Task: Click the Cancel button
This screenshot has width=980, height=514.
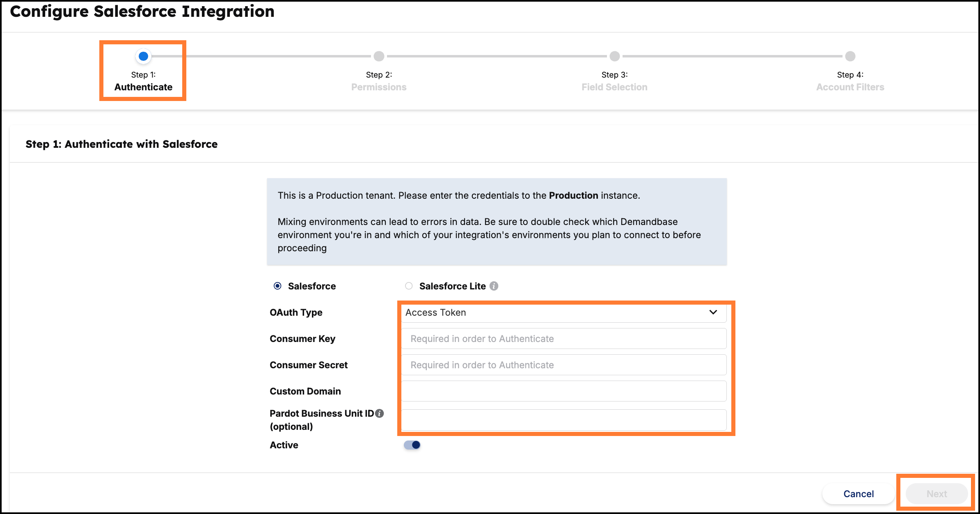Action: pyautogui.click(x=859, y=494)
